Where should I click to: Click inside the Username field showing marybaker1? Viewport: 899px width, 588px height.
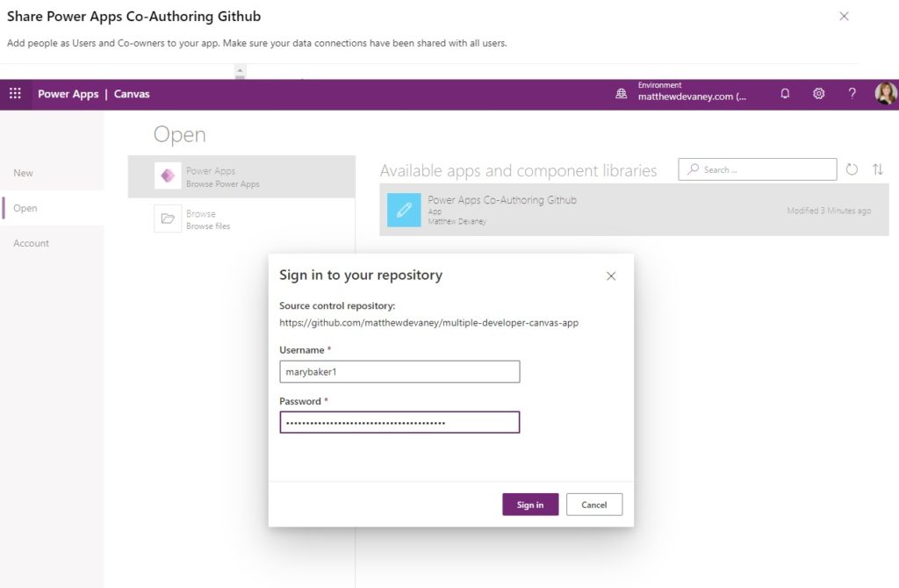[399, 371]
